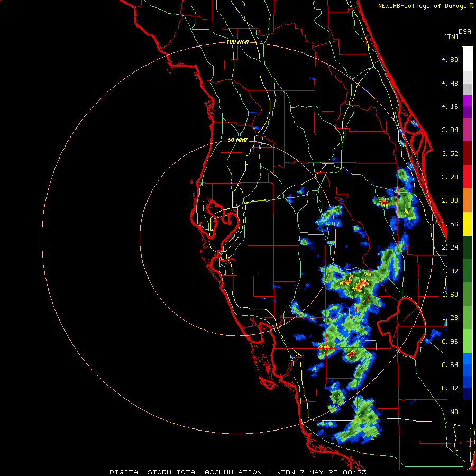Viewport: 476px width, 476px height.
Task: Select the DSA product label
Action: (x=465, y=32)
